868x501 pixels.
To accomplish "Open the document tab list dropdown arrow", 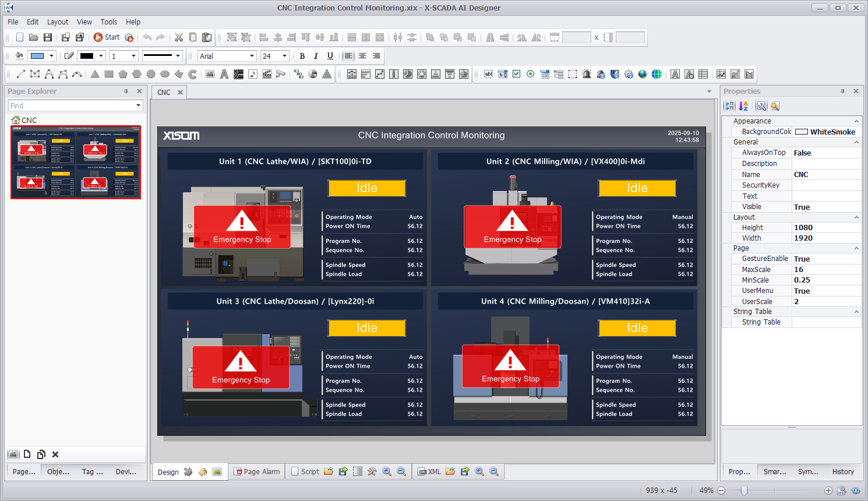I will [709, 91].
